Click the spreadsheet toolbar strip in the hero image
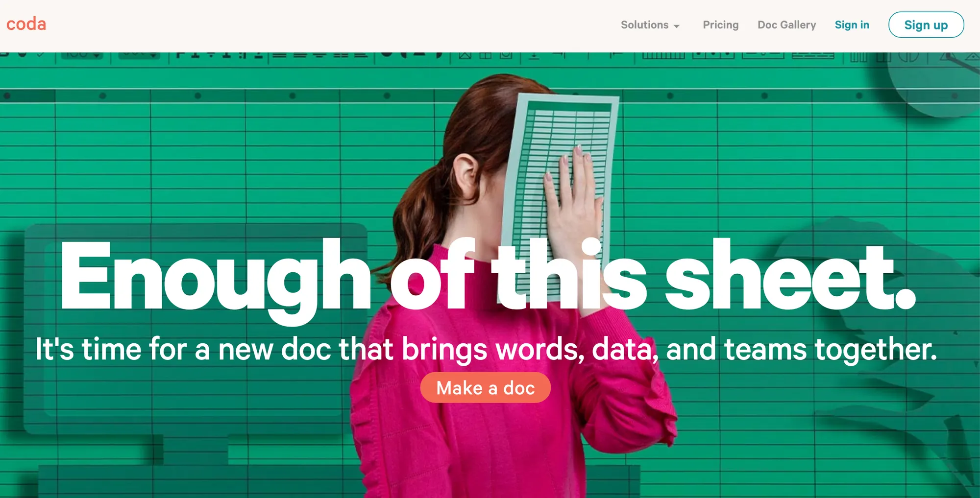Viewport: 980px width, 498px height. [490, 56]
